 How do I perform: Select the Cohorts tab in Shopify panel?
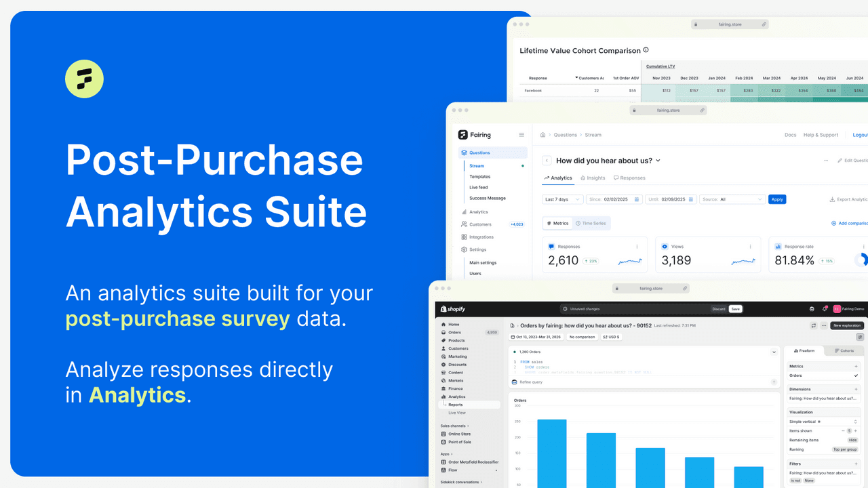(844, 350)
